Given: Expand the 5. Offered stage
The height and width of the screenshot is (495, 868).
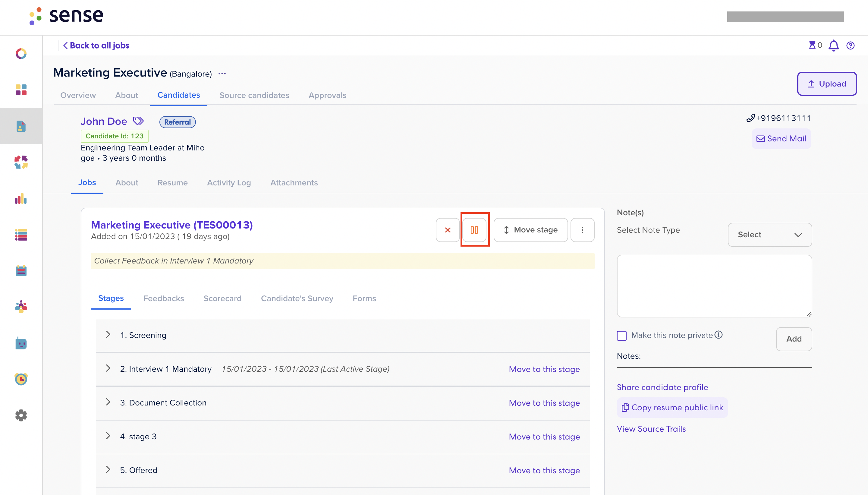Looking at the screenshot, I should coord(108,469).
